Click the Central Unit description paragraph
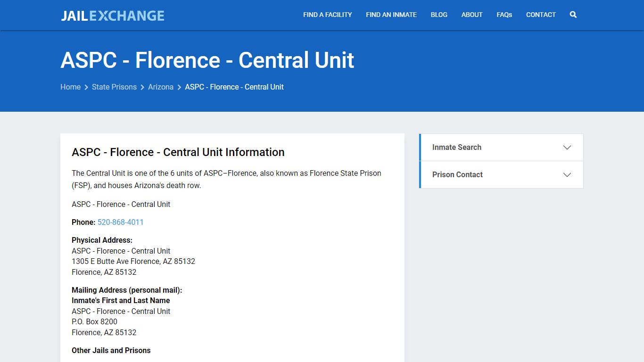The height and width of the screenshot is (362, 644). [x=226, y=179]
